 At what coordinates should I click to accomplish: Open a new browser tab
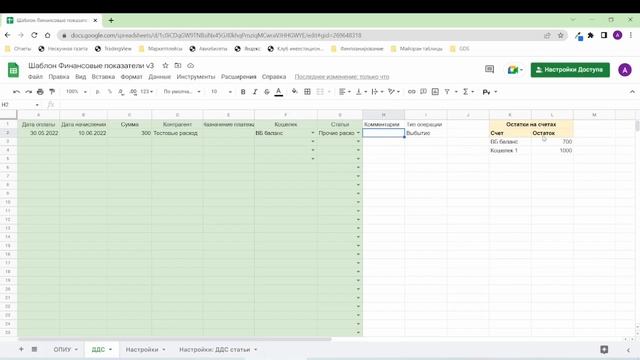pyautogui.click(x=111, y=20)
